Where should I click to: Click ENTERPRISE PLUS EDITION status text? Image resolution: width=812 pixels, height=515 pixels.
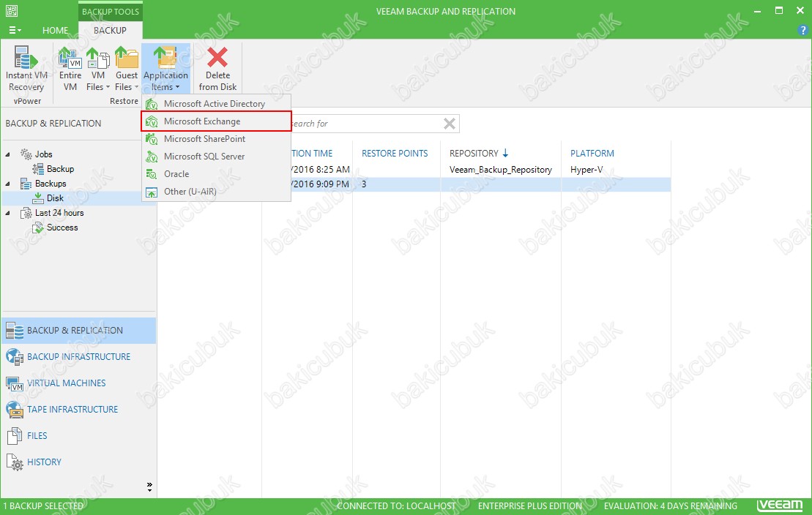tap(530, 506)
